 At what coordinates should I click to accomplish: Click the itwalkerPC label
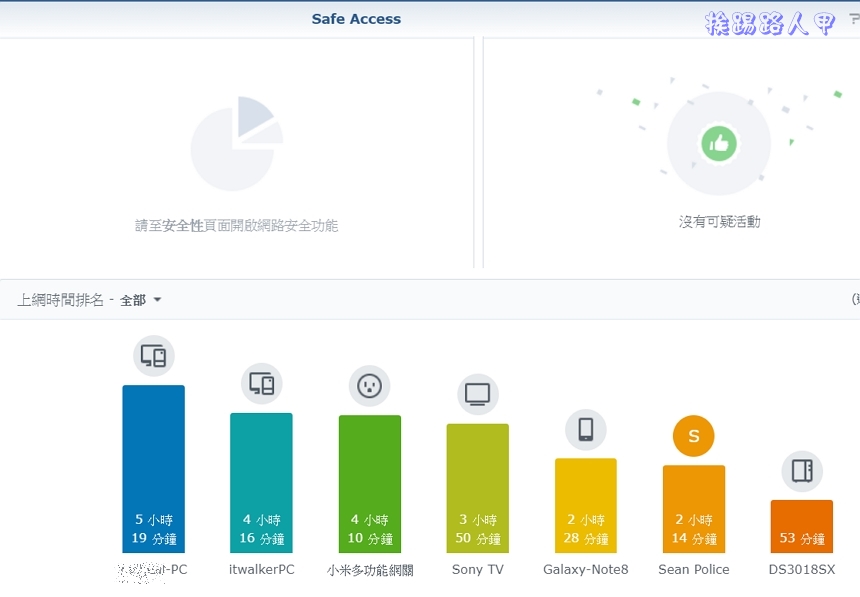[262, 570]
